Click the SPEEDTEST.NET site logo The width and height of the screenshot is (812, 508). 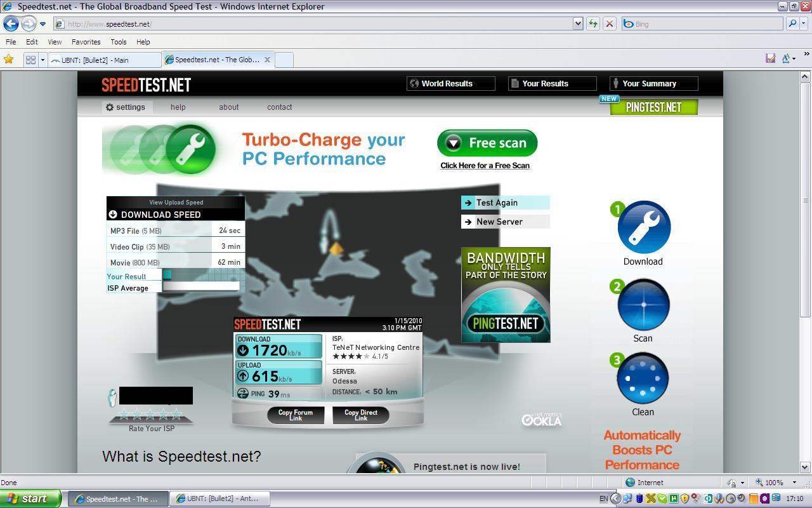pyautogui.click(x=146, y=84)
